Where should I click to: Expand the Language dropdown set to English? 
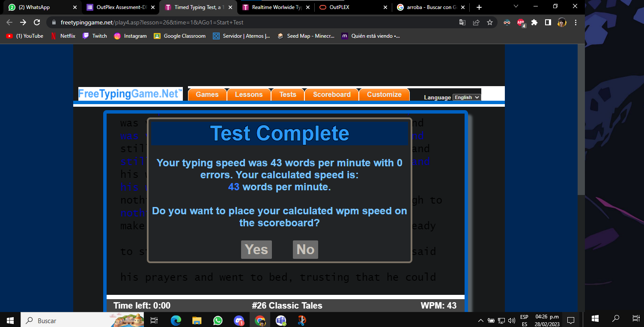(467, 97)
